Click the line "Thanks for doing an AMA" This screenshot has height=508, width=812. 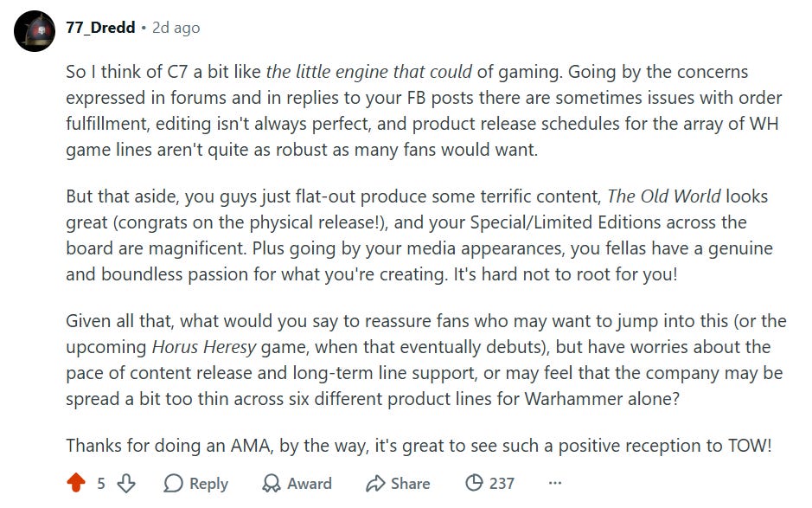tap(419, 446)
